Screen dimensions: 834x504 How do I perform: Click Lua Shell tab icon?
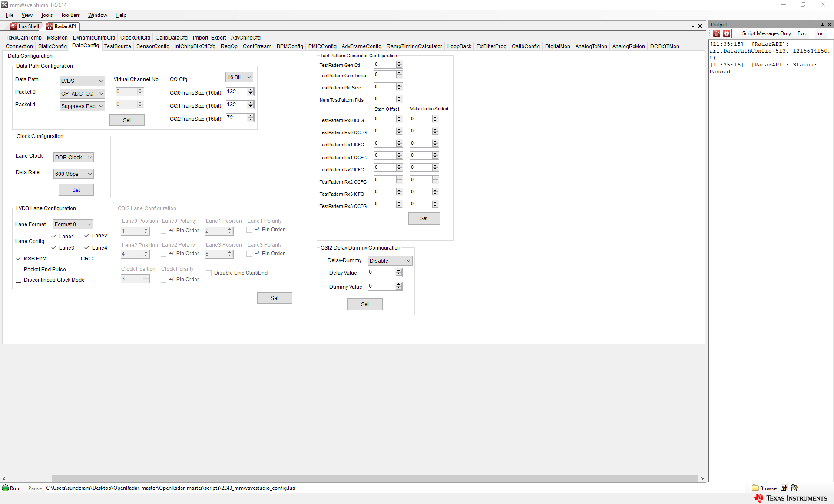point(14,26)
